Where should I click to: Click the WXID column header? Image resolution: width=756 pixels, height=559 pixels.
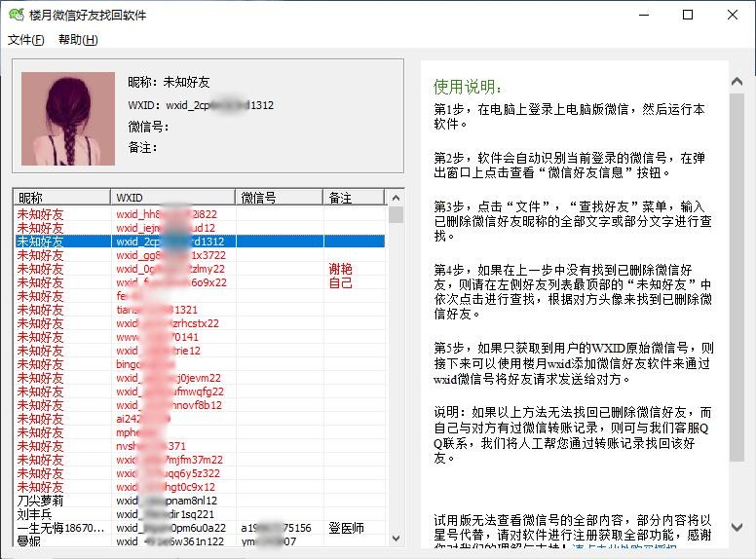click(172, 198)
